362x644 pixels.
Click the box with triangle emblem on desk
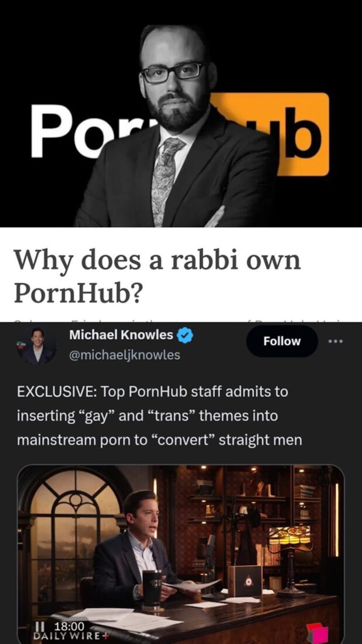[x=245, y=580]
